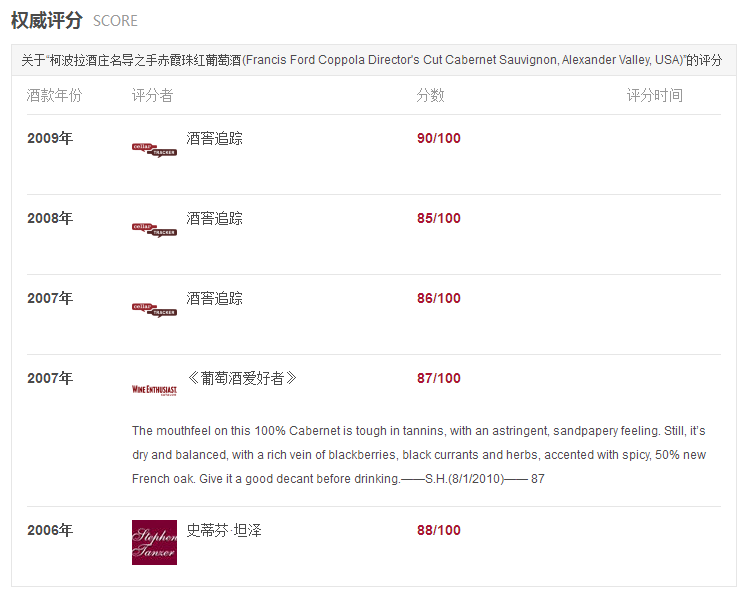Select the 酒款年份 column header
The height and width of the screenshot is (602, 739).
pyautogui.click(x=54, y=95)
